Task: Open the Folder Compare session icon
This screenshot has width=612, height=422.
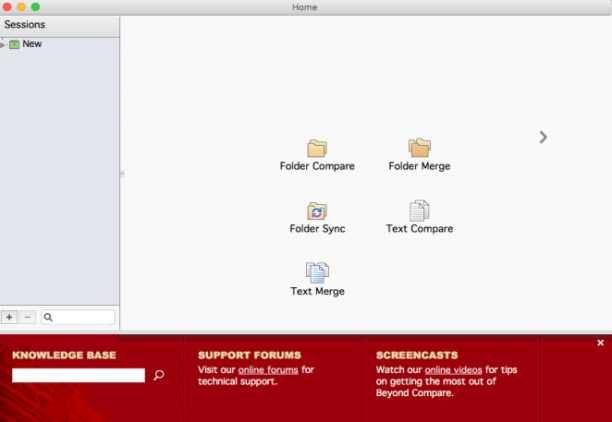Action: click(317, 148)
